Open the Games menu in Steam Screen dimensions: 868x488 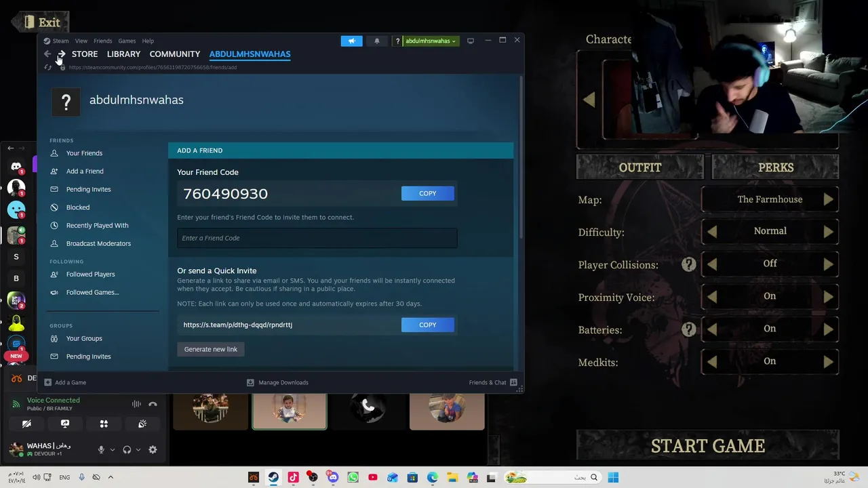127,41
